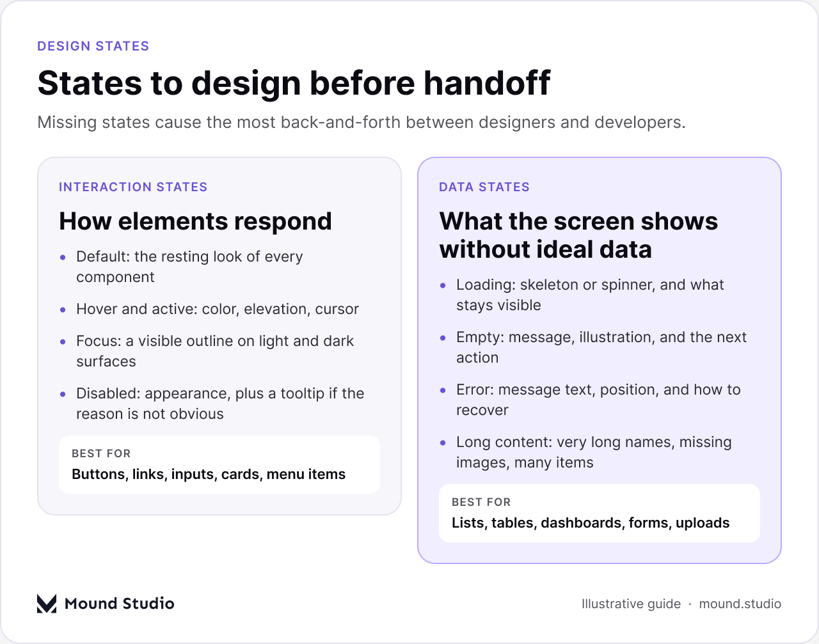Click the "DESIGN STATES" eyebrow label
Image resolution: width=819 pixels, height=644 pixels.
93,46
